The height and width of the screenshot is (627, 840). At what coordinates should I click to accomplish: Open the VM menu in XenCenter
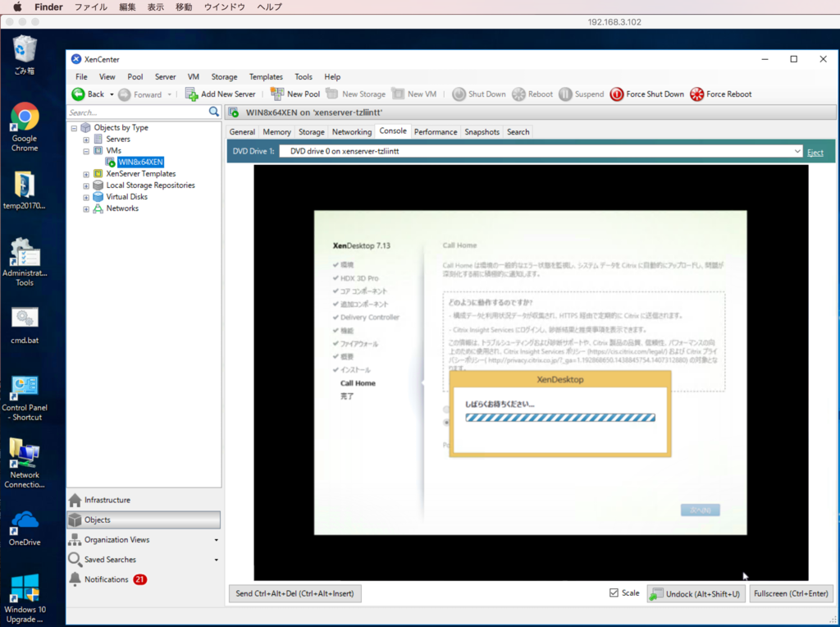click(x=194, y=77)
